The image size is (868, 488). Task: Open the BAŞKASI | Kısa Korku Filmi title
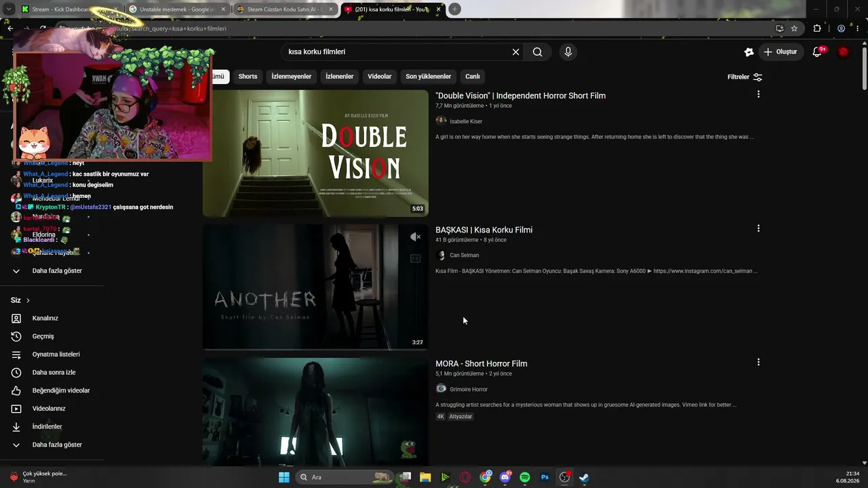point(484,230)
